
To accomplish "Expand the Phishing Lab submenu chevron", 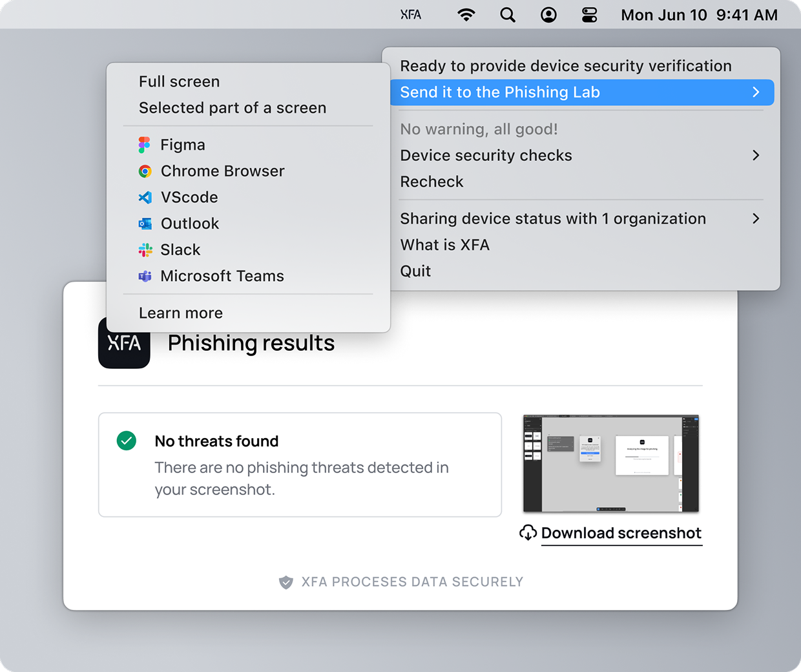I will click(756, 92).
